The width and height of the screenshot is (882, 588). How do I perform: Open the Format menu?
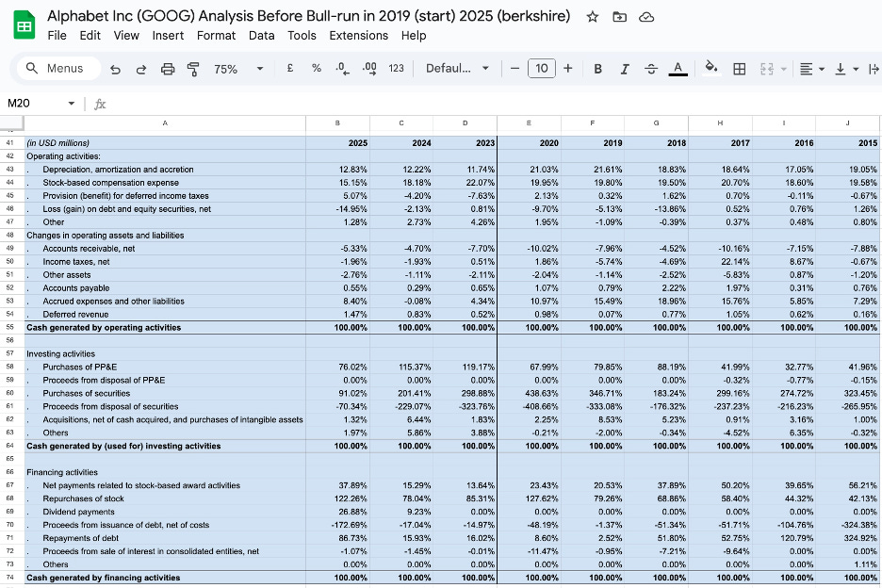[216, 36]
